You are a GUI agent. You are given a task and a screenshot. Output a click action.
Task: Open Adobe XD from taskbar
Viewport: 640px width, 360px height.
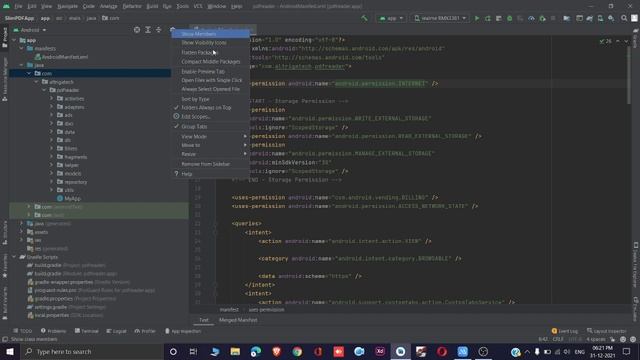[380, 351]
